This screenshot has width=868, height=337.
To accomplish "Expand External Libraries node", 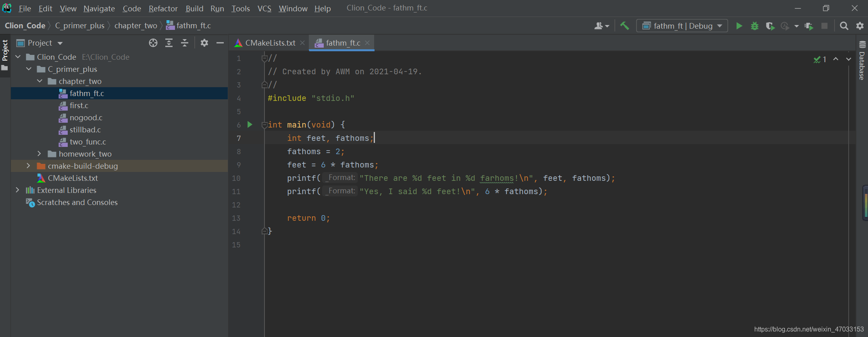I will [18, 190].
